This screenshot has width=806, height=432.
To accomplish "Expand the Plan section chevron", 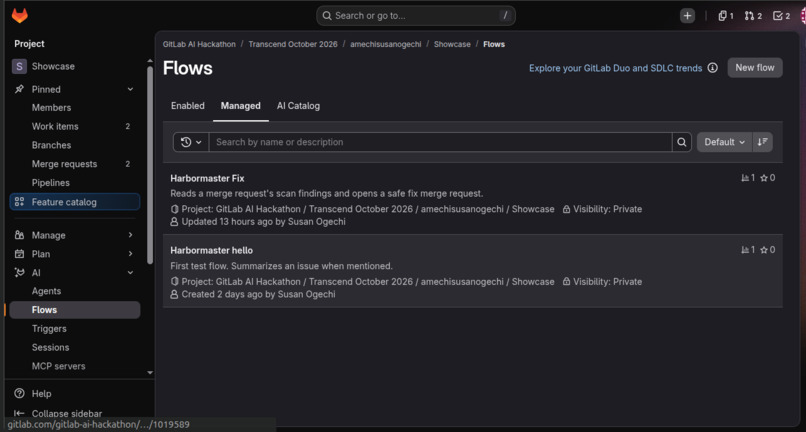I will point(130,254).
